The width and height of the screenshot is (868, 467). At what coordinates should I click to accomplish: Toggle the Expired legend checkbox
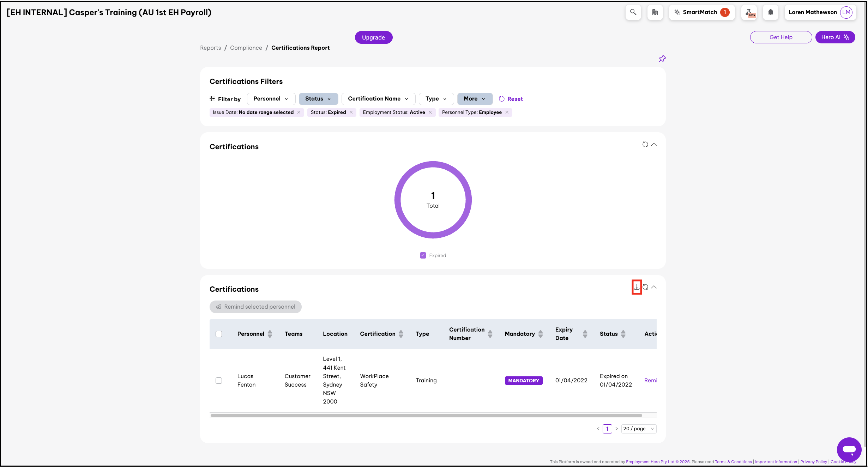[423, 255]
